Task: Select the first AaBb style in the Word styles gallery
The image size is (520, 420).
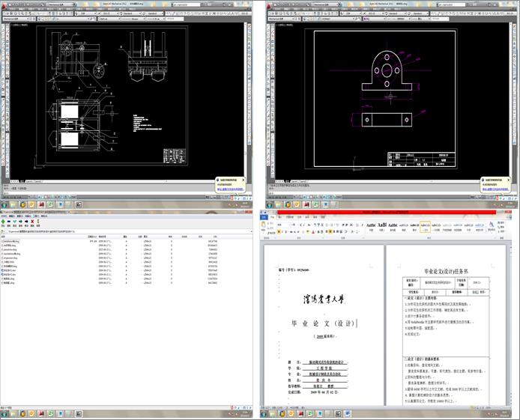Action: [x=371, y=227]
